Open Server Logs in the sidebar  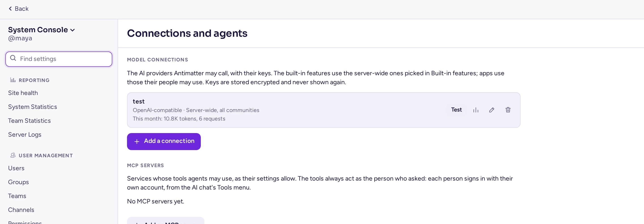(x=25, y=135)
